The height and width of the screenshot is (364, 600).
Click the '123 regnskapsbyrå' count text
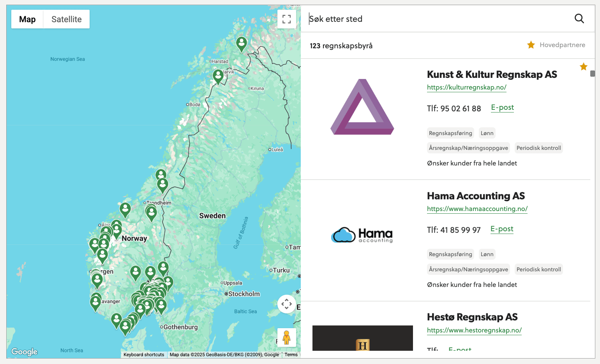point(341,46)
